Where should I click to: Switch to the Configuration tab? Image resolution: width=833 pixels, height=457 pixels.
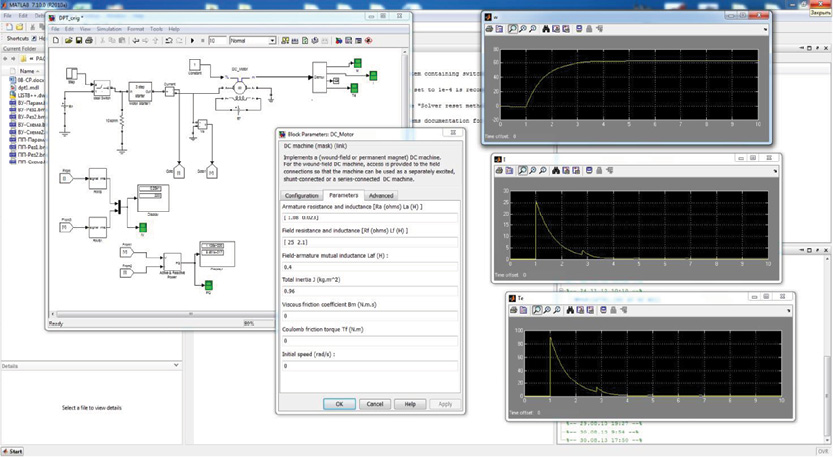pyautogui.click(x=301, y=196)
